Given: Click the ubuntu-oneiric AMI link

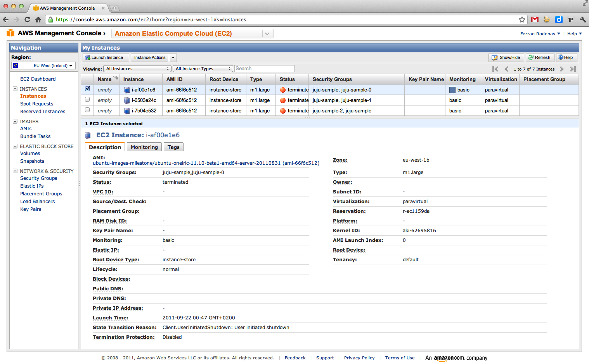Looking at the screenshot, I should 206,163.
